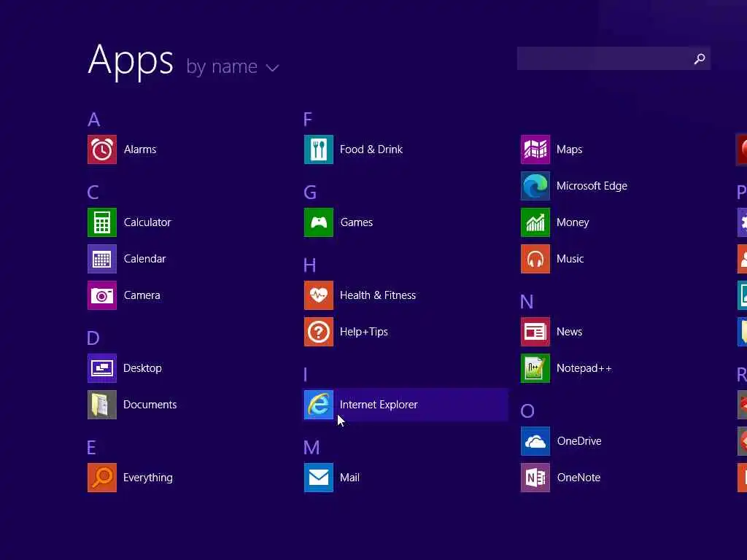The width and height of the screenshot is (747, 560).
Task: Launch the Games controller icon
Action: pos(319,222)
